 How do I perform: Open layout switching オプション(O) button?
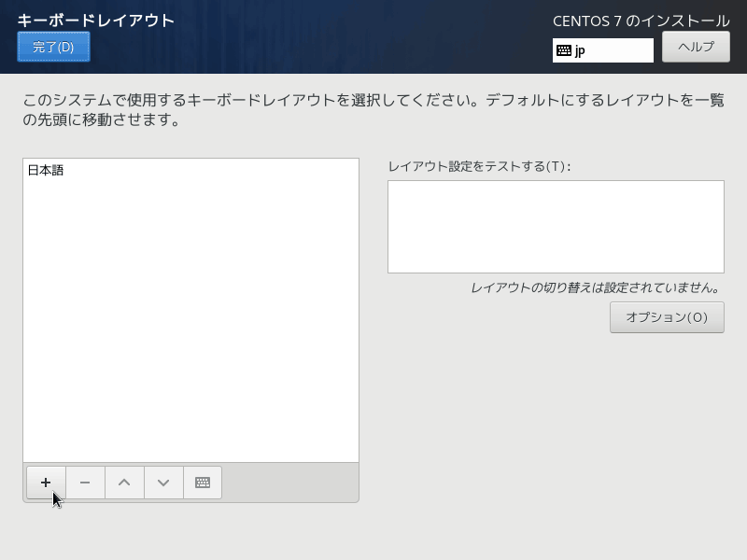pos(667,317)
